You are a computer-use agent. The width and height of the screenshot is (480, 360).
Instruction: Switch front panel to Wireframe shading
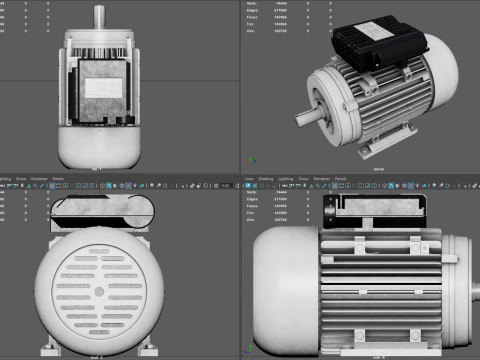click(102, 186)
